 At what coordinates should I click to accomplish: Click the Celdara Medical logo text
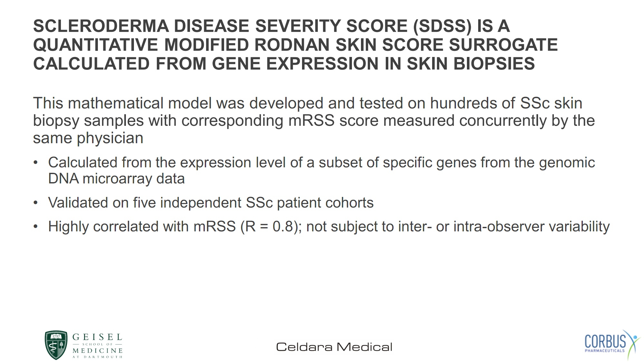point(334,347)
